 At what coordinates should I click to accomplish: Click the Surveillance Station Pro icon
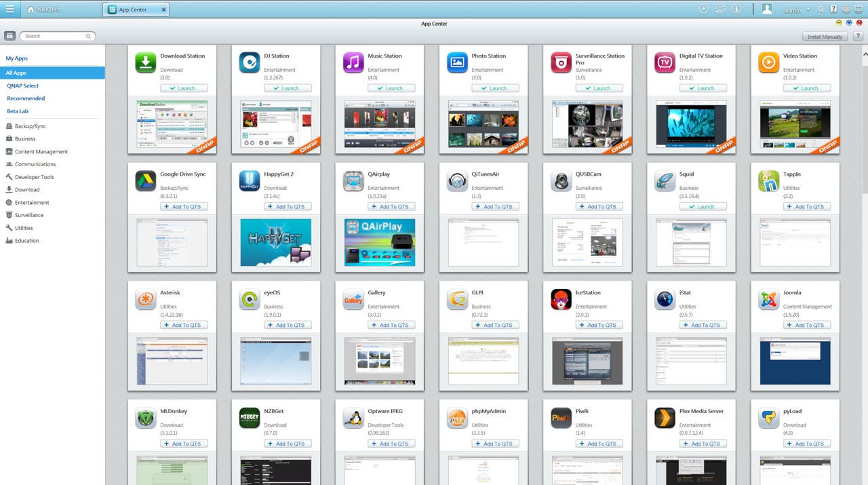[561, 62]
